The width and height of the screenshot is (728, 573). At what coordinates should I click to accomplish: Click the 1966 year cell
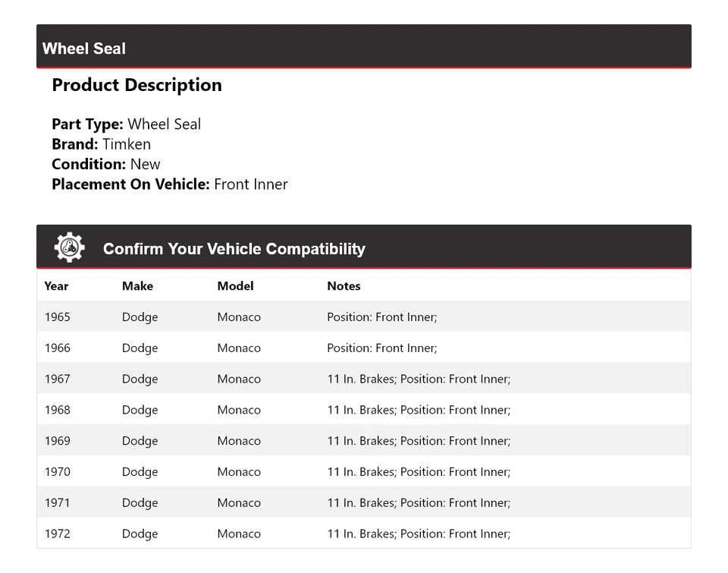57,348
